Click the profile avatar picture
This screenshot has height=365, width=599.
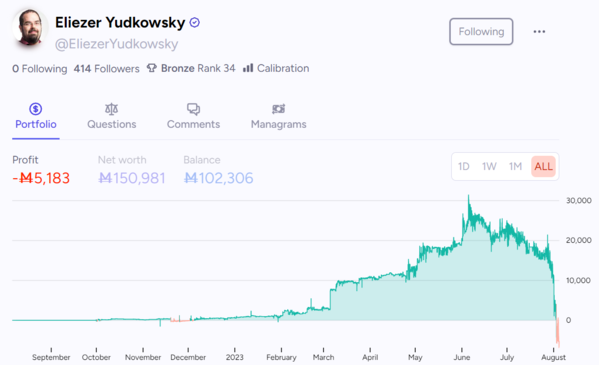point(29,28)
